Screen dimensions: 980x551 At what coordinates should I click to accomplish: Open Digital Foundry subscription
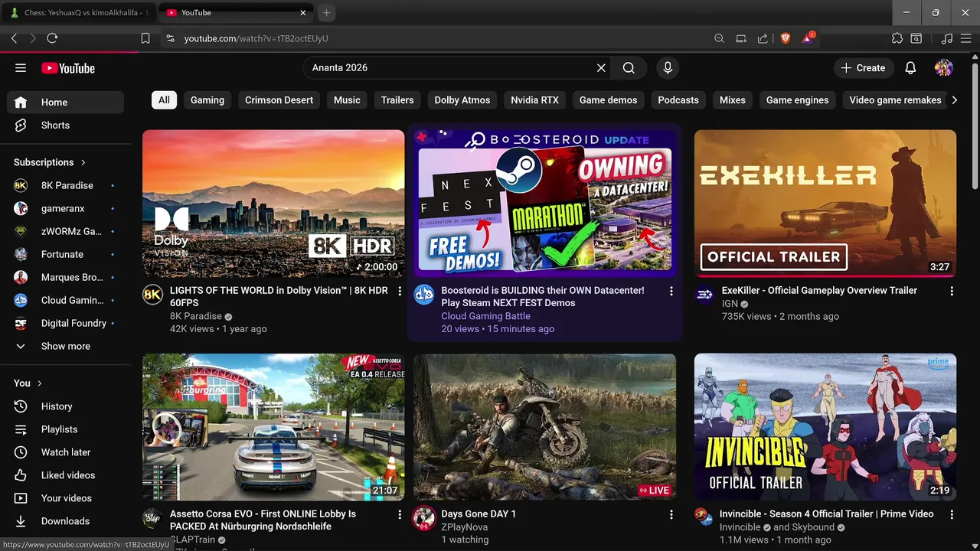[66, 323]
